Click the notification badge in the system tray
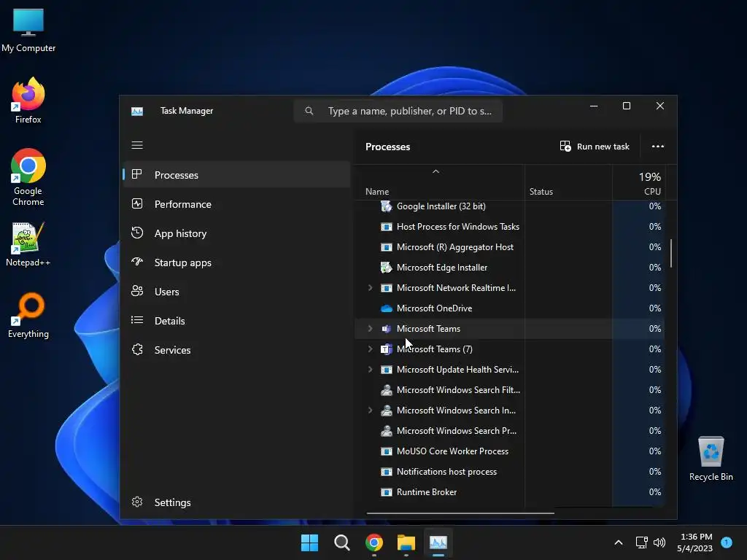Screen dimensions: 747x560 coord(726,542)
